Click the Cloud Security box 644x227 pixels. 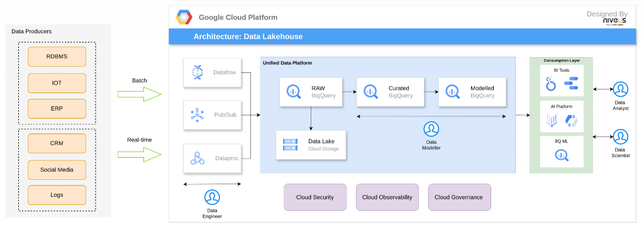coord(315,197)
